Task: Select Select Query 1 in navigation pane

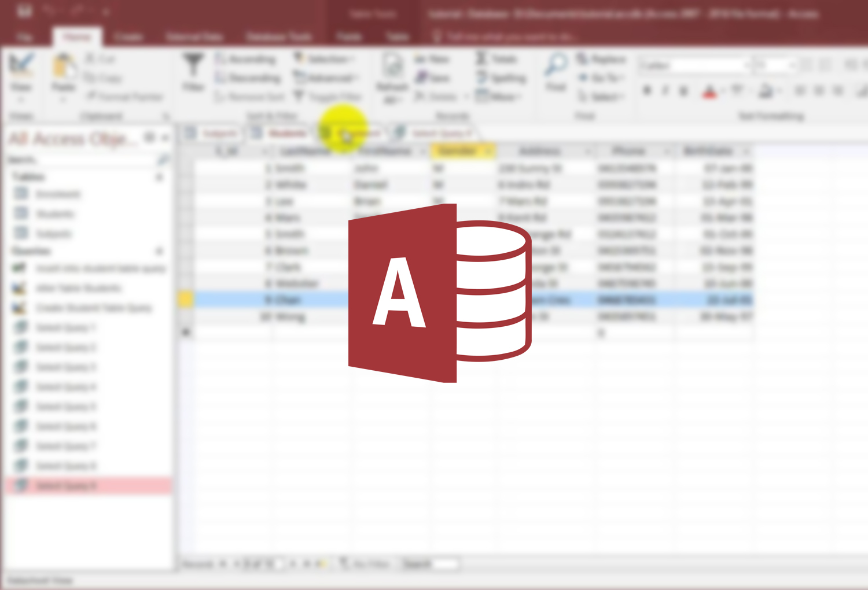Action: [55, 327]
